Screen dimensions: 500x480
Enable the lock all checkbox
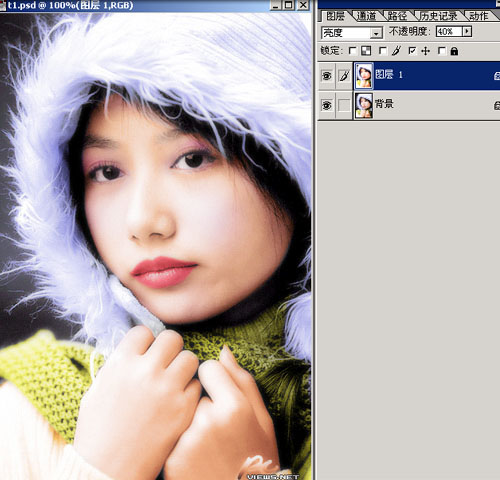pos(442,51)
